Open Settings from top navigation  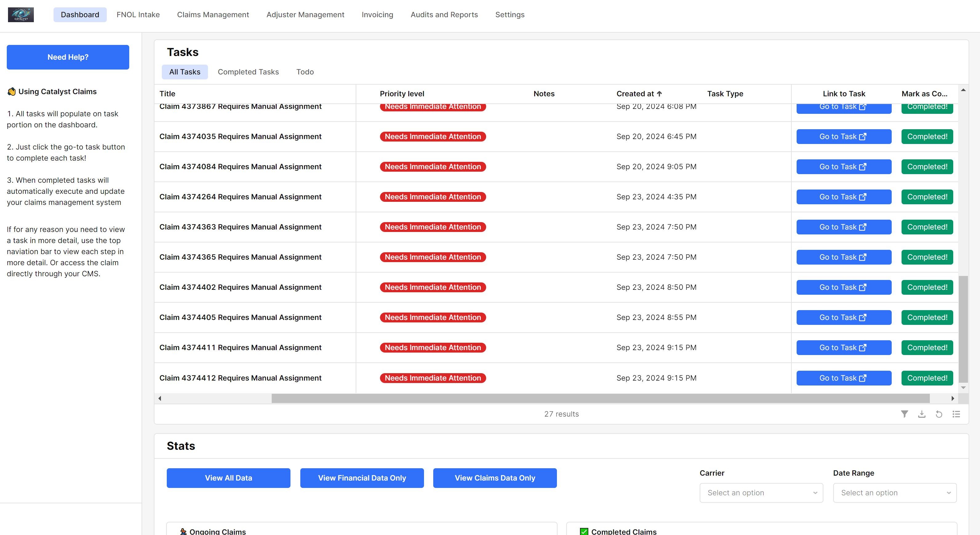[510, 14]
